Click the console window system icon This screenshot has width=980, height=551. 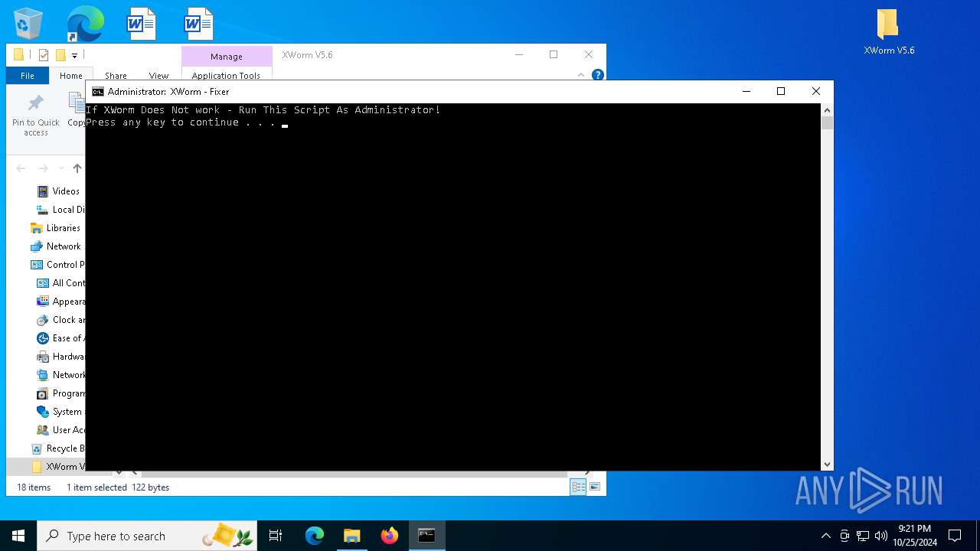(x=97, y=92)
